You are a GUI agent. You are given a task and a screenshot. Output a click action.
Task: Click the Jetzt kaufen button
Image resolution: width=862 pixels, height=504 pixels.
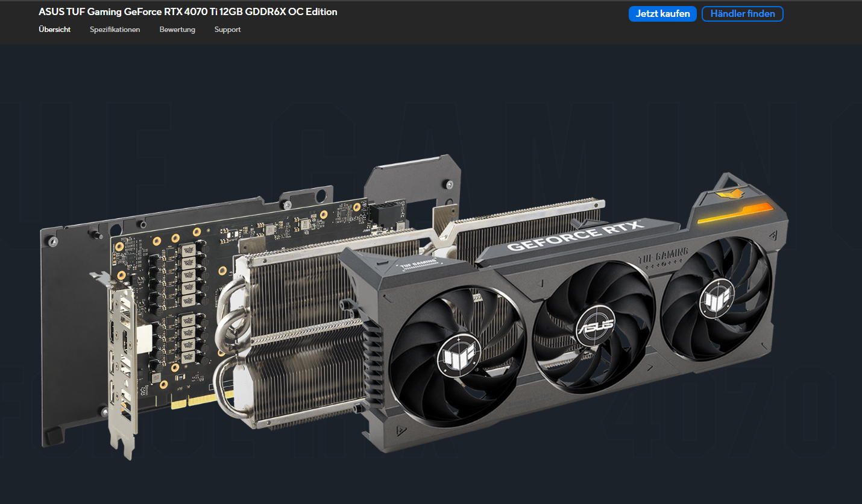coord(662,14)
